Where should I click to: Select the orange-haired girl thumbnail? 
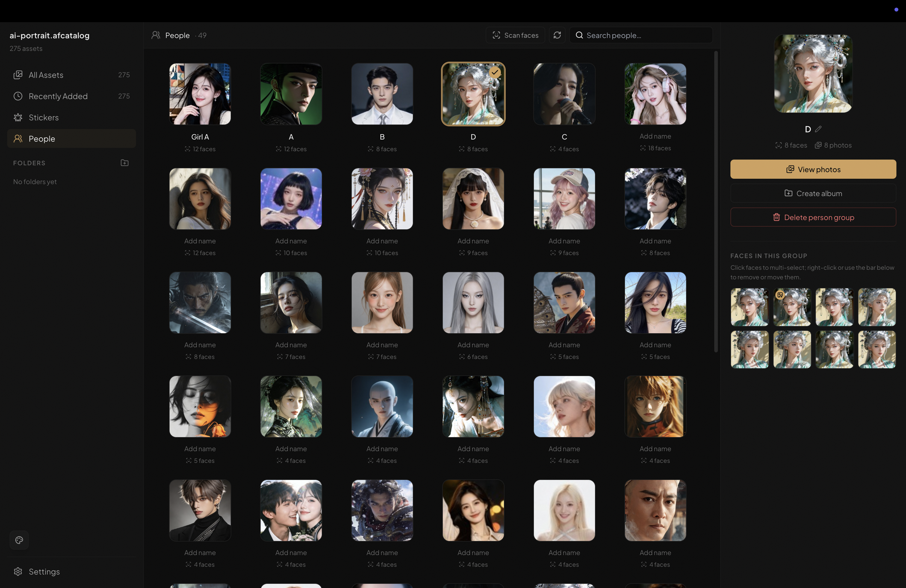click(x=655, y=406)
